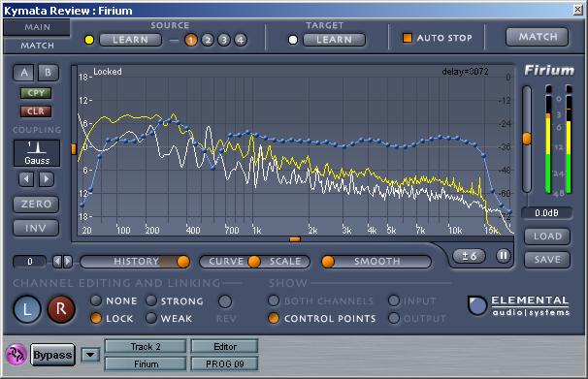Click the INV invert button
Screen dimensions: 588x379
tap(36, 228)
